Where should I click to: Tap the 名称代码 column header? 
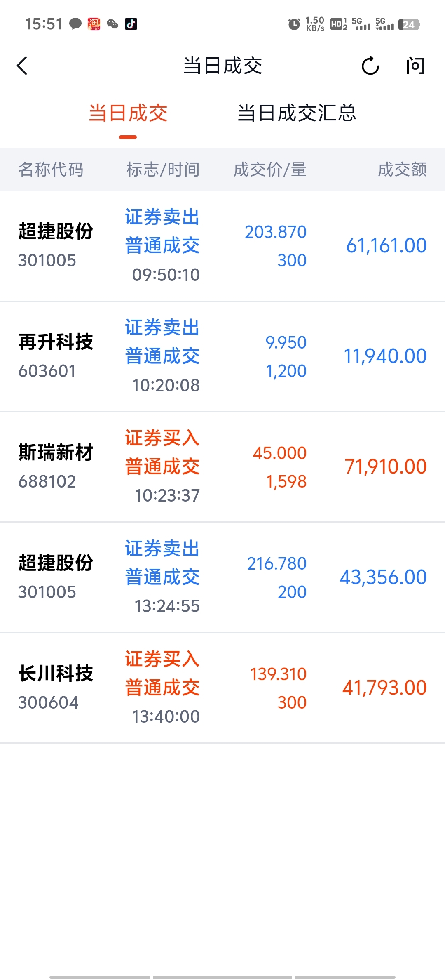click(x=51, y=170)
